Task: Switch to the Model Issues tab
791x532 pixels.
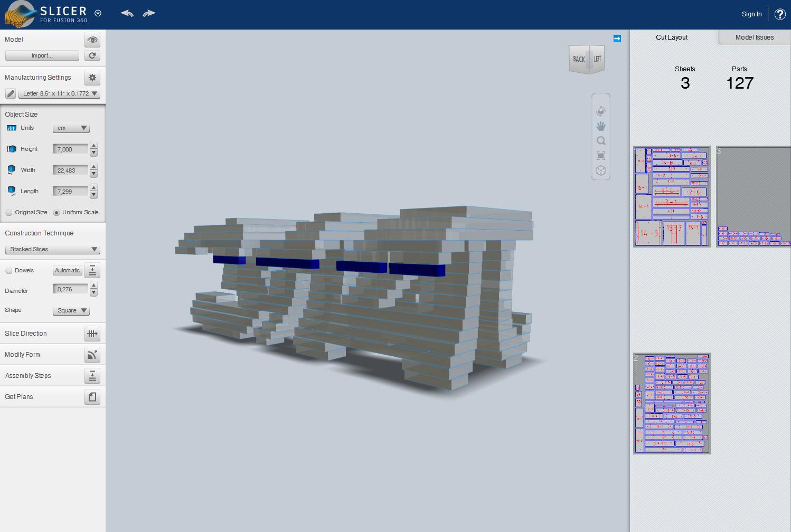Action: (755, 37)
